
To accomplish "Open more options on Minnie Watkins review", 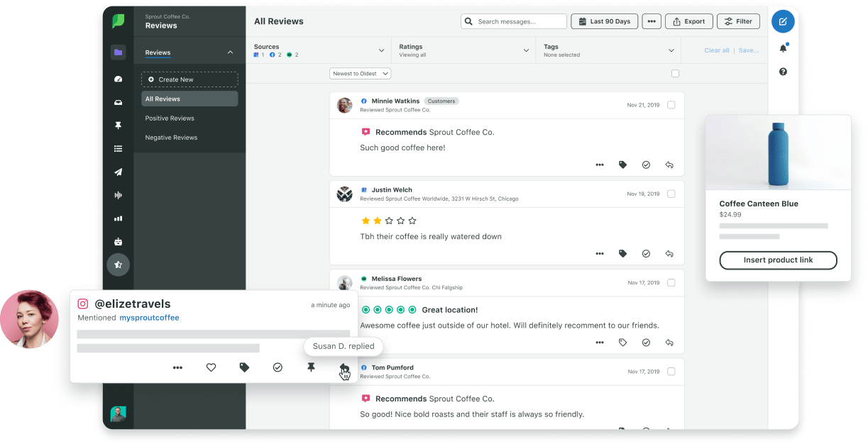I will coord(600,165).
